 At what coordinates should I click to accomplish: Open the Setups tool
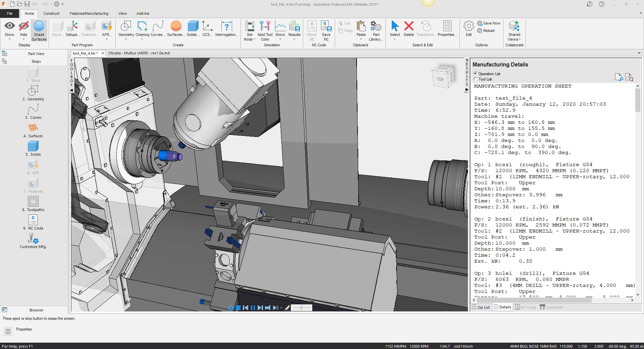(72, 29)
